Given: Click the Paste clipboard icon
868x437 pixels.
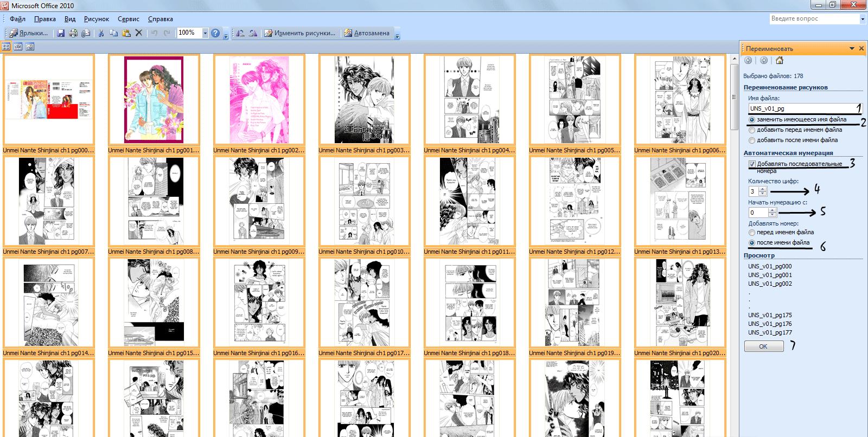Looking at the screenshot, I should (126, 33).
